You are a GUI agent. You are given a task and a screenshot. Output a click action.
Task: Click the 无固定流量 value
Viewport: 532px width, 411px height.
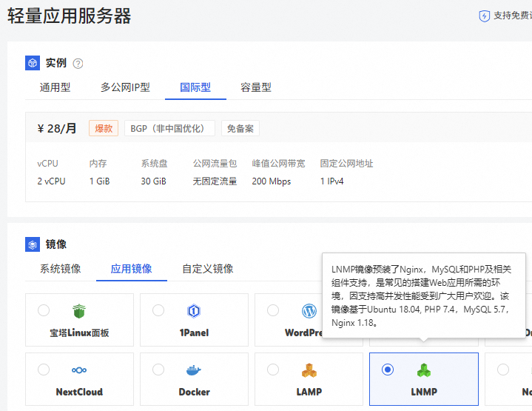(x=215, y=181)
